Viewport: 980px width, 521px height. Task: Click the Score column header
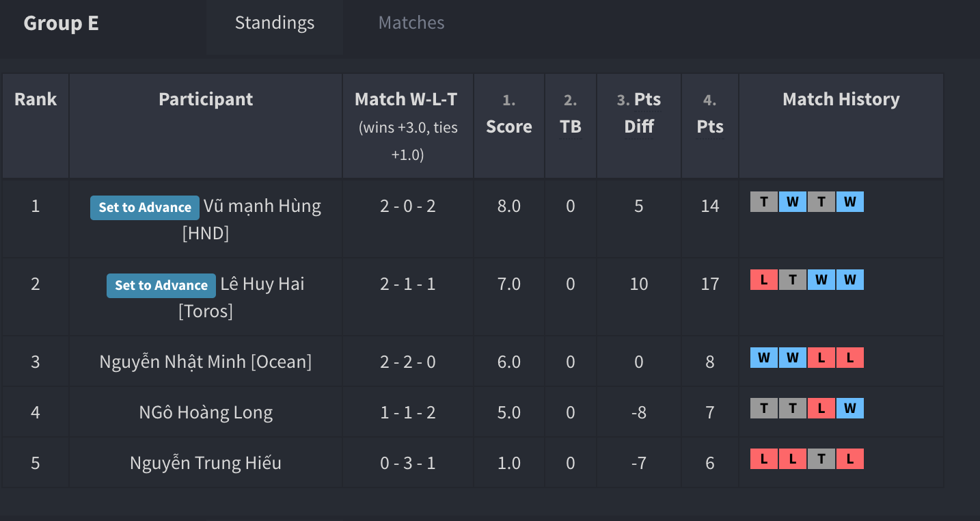click(509, 126)
